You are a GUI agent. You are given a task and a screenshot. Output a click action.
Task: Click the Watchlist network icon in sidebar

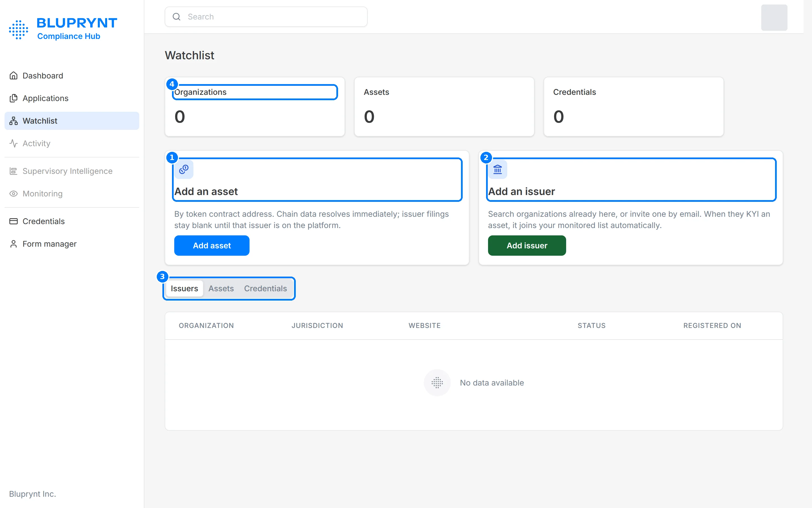point(14,121)
